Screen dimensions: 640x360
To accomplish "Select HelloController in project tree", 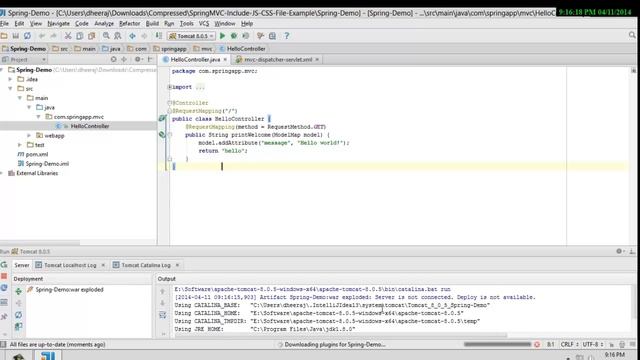I will 89,126.
